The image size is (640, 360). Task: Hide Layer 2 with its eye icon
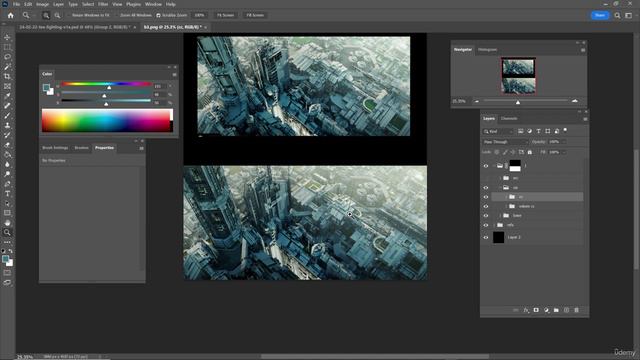pyautogui.click(x=486, y=237)
